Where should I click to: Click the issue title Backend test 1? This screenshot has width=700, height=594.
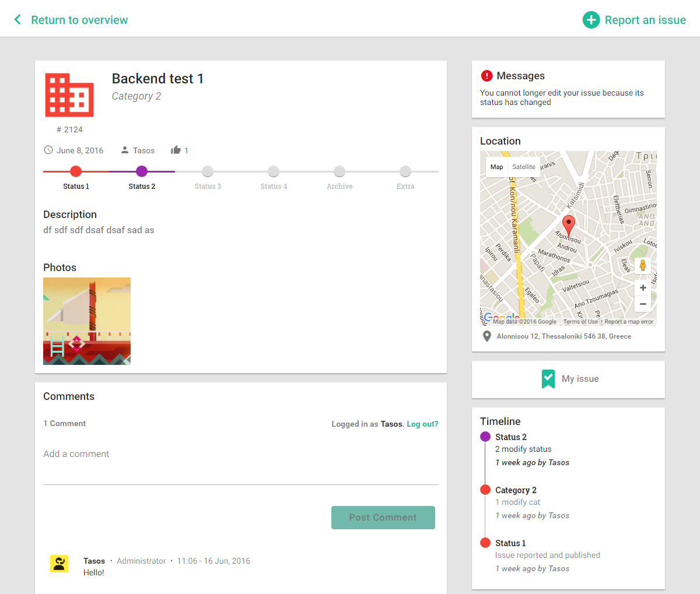pos(157,79)
